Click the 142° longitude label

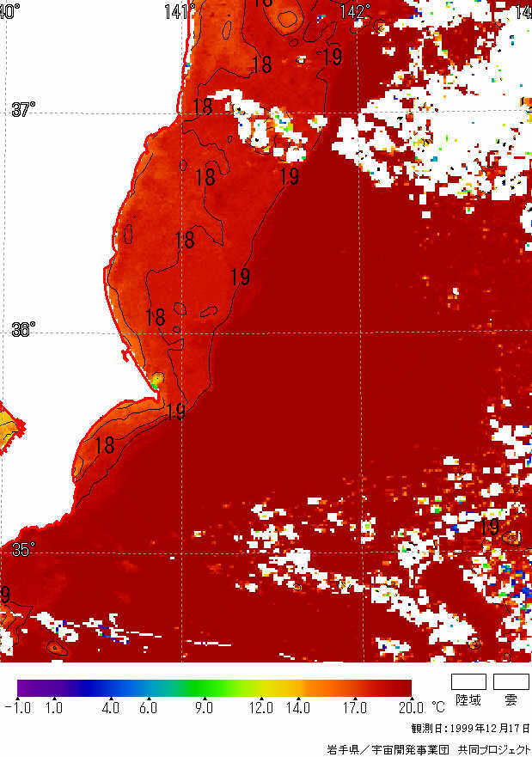(355, 11)
